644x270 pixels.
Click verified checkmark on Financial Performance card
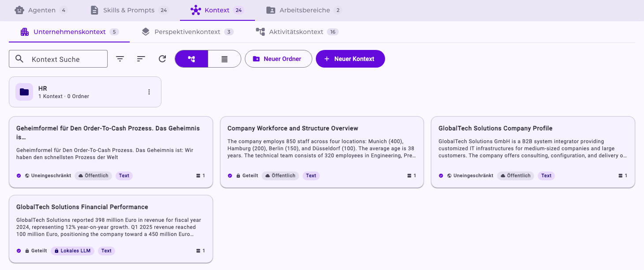[19, 251]
